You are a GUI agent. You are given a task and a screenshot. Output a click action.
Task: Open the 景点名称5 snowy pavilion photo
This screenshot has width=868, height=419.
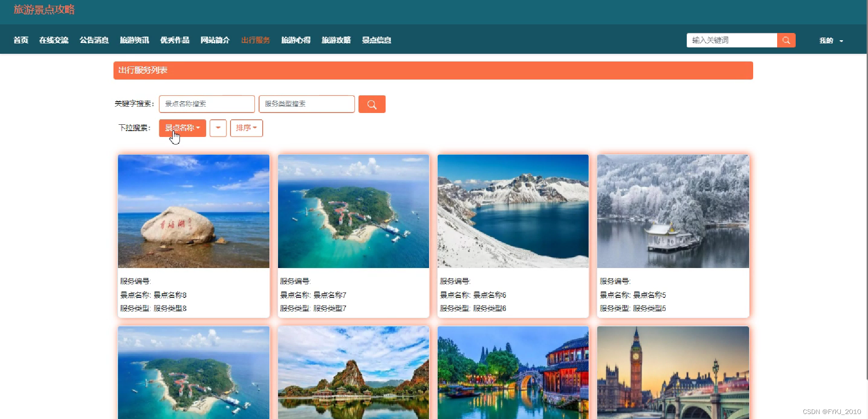[x=673, y=211]
